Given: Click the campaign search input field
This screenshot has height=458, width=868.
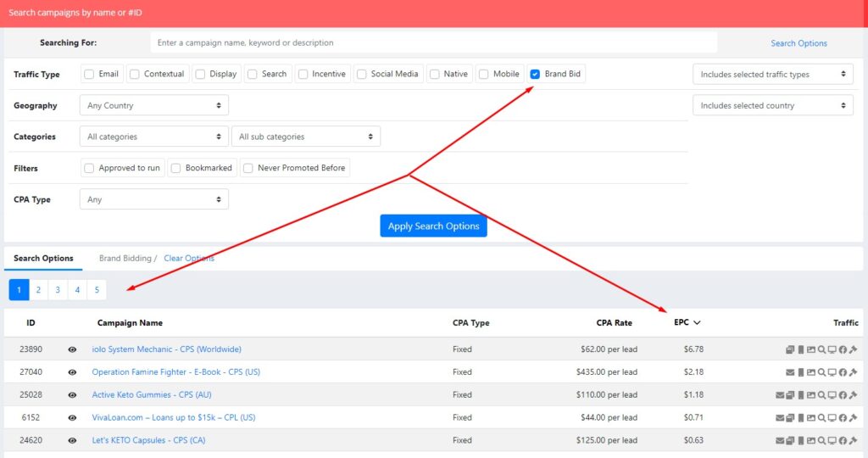Looking at the screenshot, I should tap(433, 42).
